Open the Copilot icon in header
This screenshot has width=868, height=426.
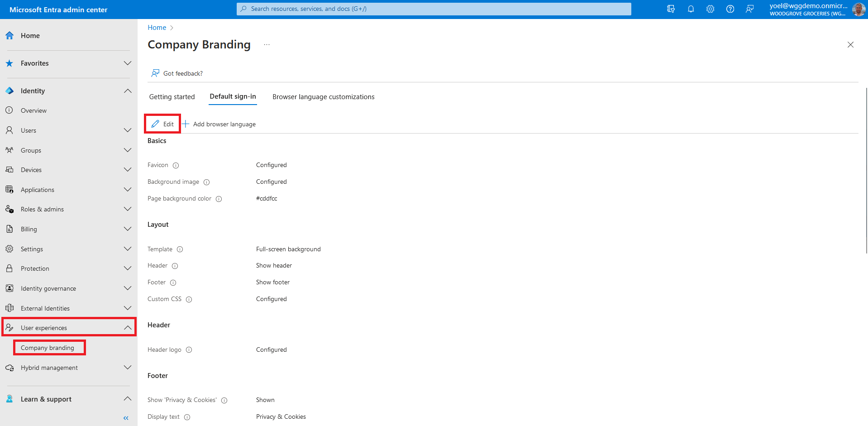click(x=671, y=9)
